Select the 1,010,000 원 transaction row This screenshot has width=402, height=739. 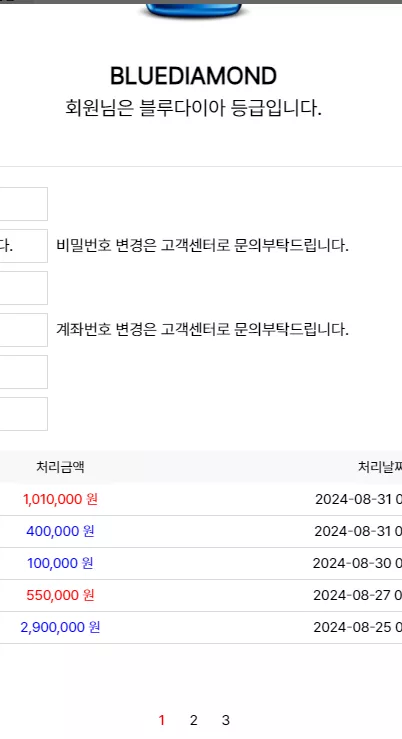click(201, 499)
